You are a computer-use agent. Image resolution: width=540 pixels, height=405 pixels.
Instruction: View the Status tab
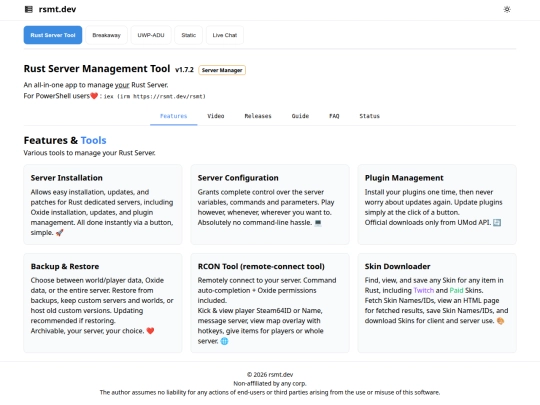[x=370, y=116]
